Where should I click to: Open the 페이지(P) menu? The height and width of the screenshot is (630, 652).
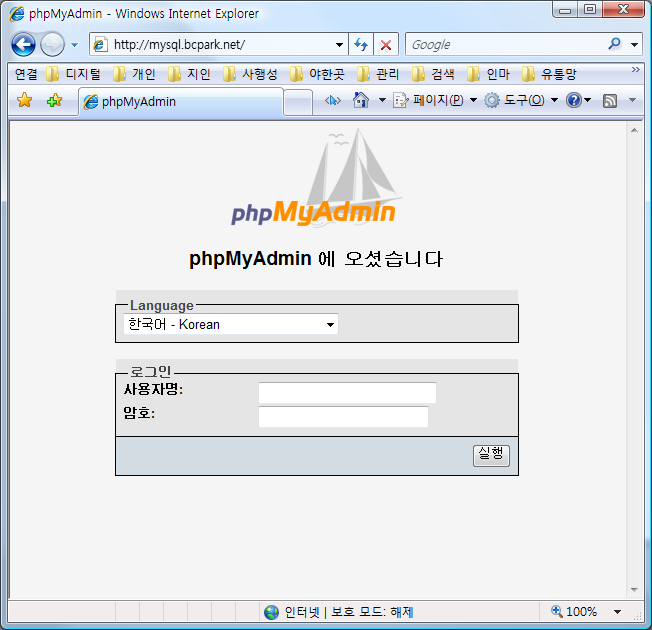(x=435, y=100)
